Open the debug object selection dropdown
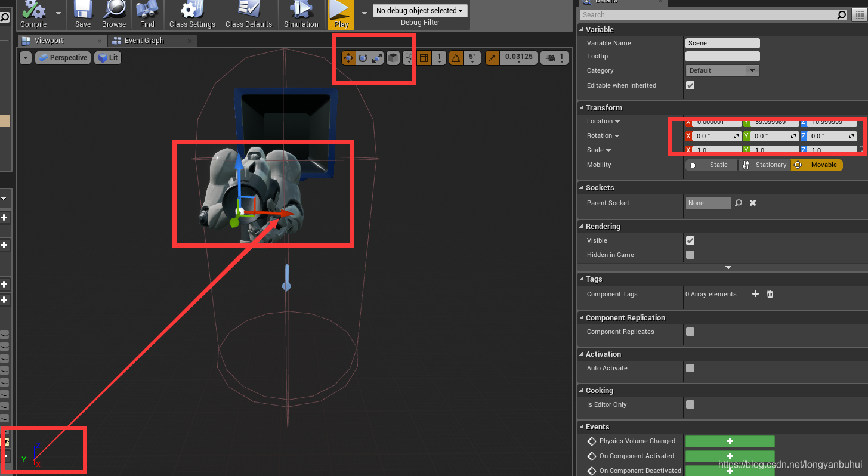Image resolution: width=868 pixels, height=476 pixels. tap(420, 11)
